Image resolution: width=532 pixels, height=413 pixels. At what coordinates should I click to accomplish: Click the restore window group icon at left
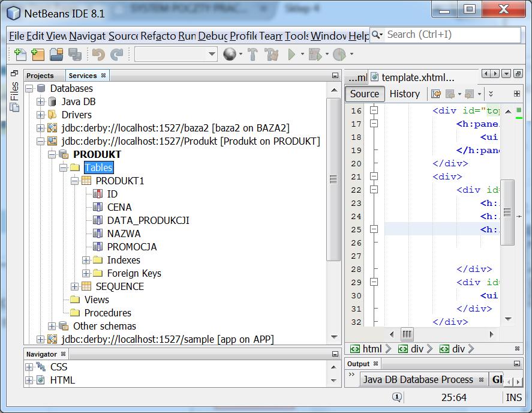[x=14, y=73]
